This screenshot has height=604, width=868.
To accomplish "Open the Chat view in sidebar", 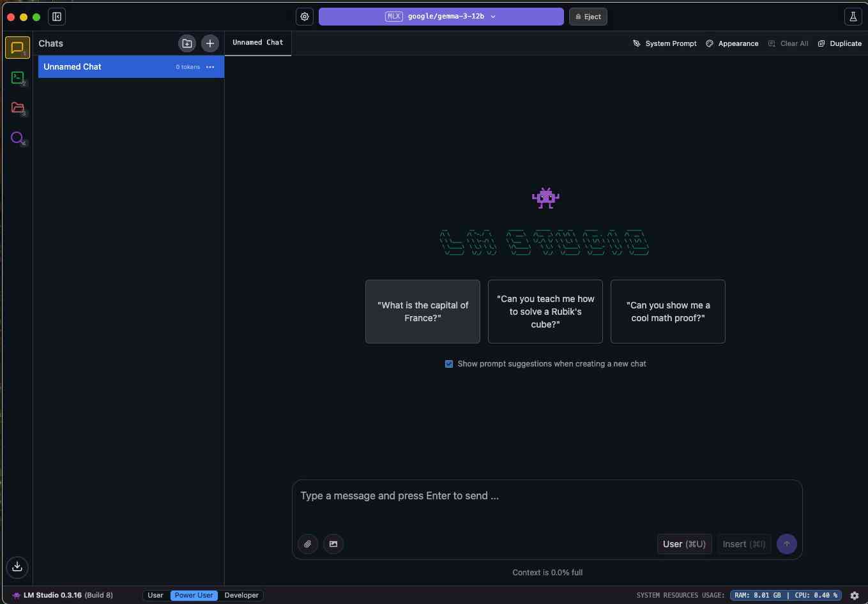I will (x=17, y=48).
